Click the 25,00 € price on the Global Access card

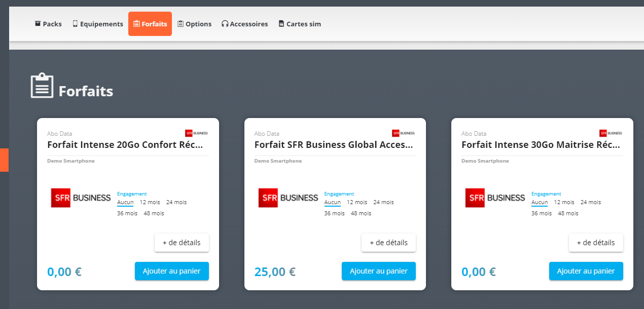pyautogui.click(x=275, y=272)
